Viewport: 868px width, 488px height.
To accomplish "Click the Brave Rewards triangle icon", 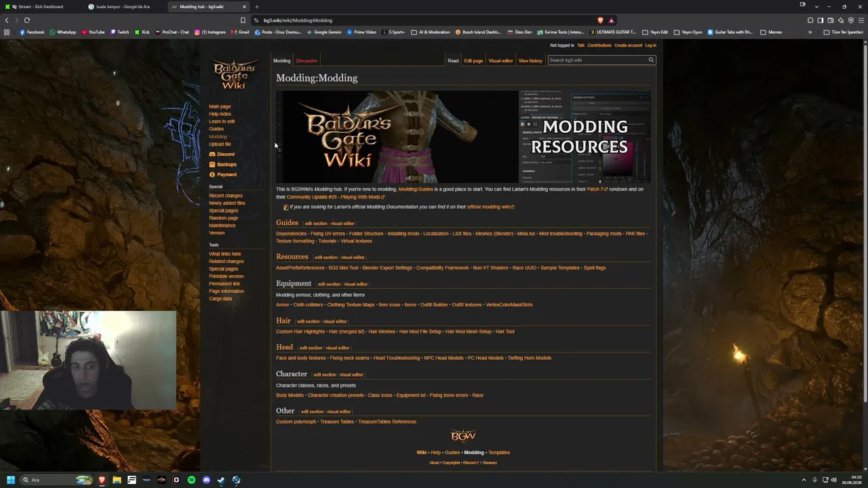I will point(611,20).
